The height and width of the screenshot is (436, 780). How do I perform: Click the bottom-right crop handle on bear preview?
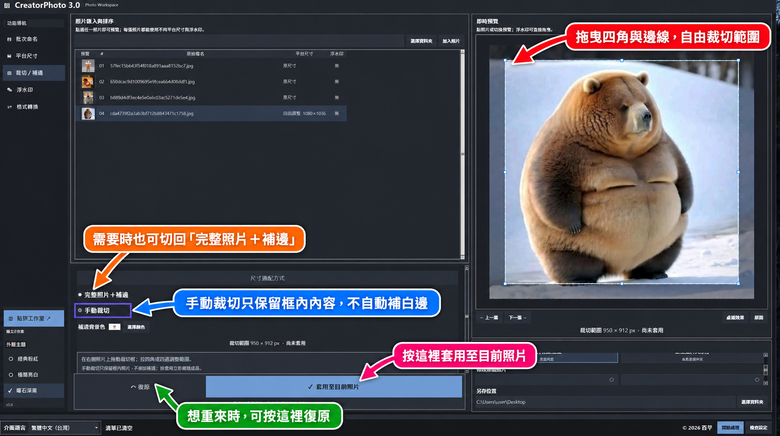click(x=738, y=284)
